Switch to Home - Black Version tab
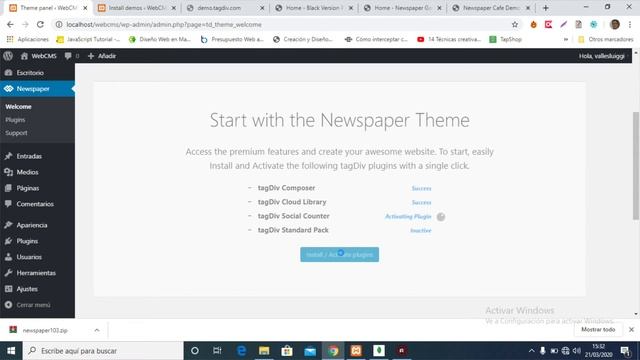 313,8
